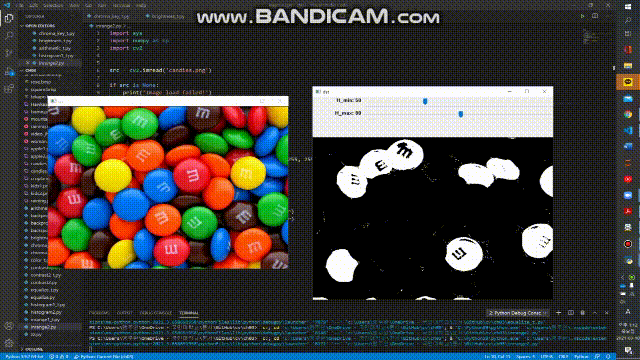This screenshot has width=640, height=360.
Task: Run the Python file with play icon
Action: (x=582, y=16)
